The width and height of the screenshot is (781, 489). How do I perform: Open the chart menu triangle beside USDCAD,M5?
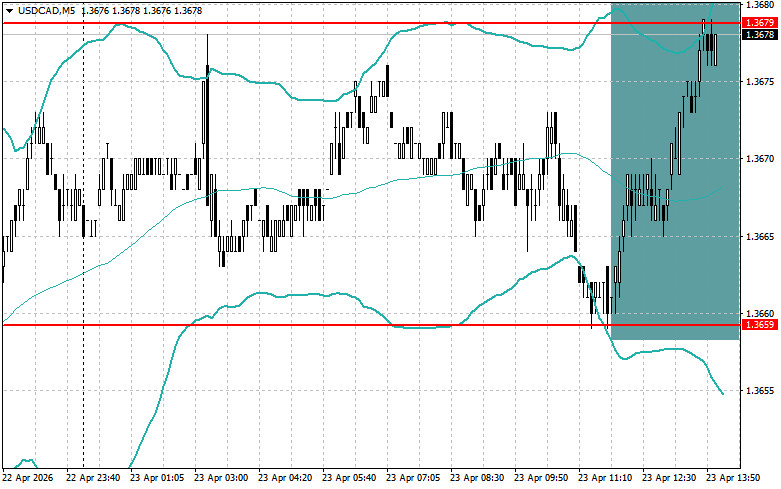(x=9, y=10)
